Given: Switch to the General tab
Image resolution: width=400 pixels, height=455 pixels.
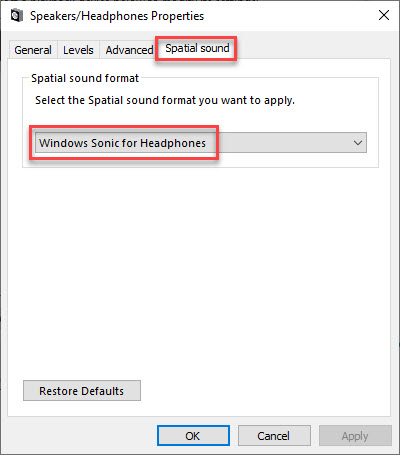Looking at the screenshot, I should point(33,50).
